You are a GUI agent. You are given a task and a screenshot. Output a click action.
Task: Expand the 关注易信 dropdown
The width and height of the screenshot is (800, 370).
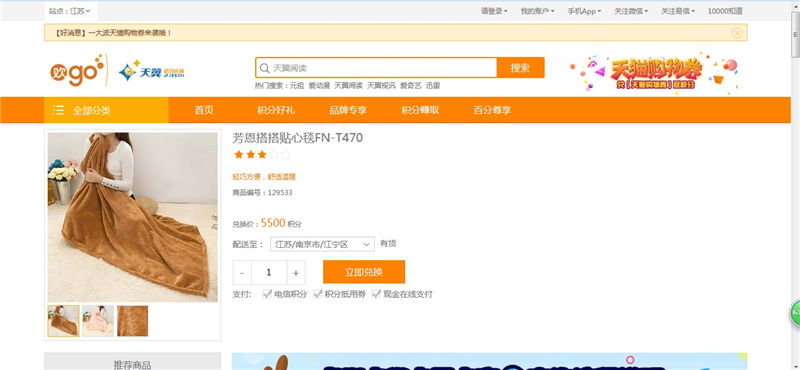coord(678,11)
